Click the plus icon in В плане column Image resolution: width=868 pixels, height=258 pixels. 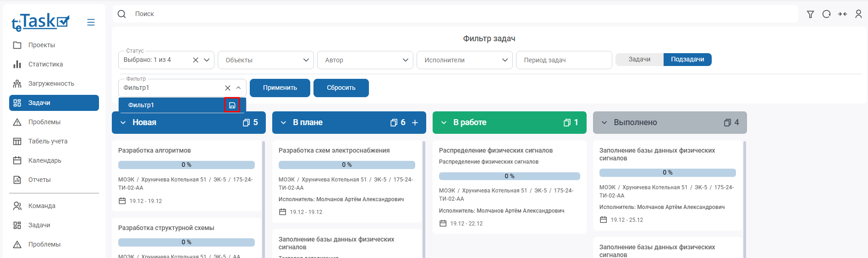tap(415, 123)
